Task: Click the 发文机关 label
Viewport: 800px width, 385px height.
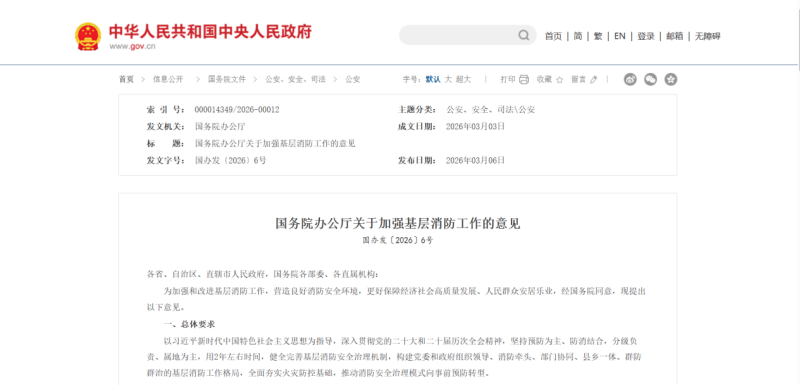Action: [x=166, y=126]
